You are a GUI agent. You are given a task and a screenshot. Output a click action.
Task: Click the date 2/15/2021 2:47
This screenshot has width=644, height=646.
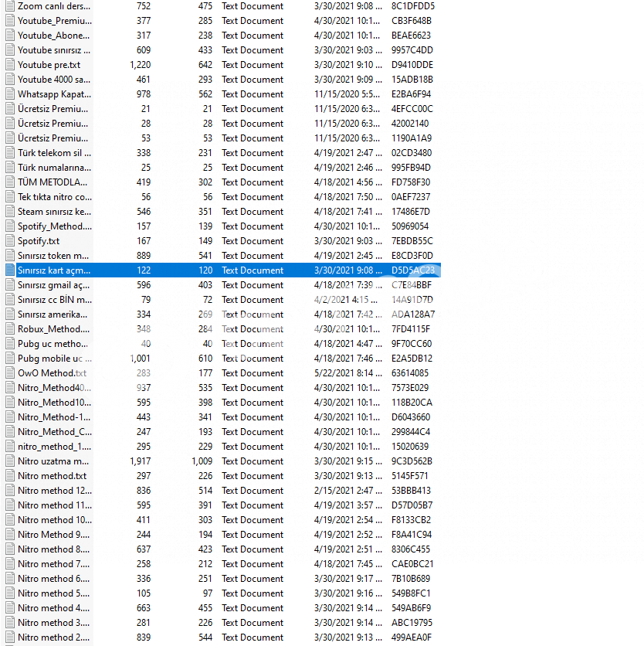coord(347,490)
